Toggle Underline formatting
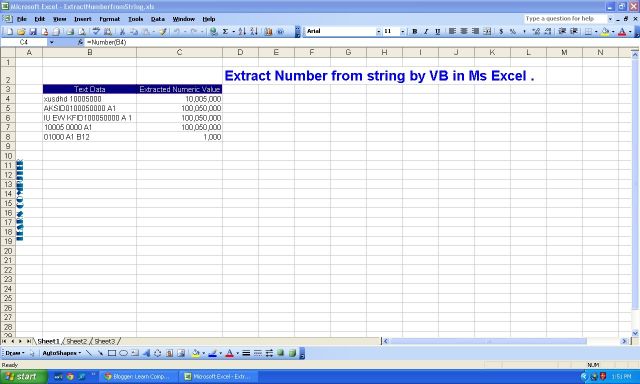Screen dimensions: 640x384 tap(438, 31)
